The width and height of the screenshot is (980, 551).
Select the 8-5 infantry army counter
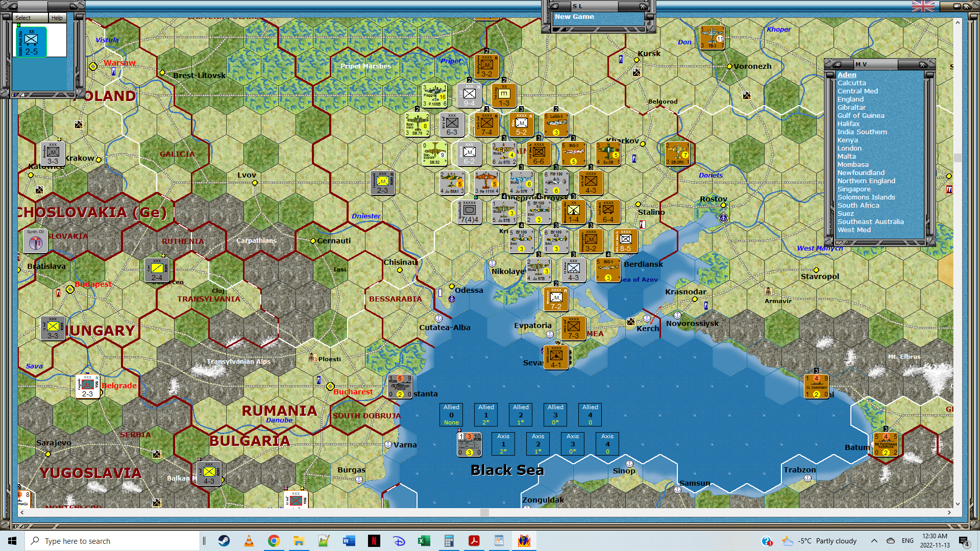pyautogui.click(x=625, y=241)
